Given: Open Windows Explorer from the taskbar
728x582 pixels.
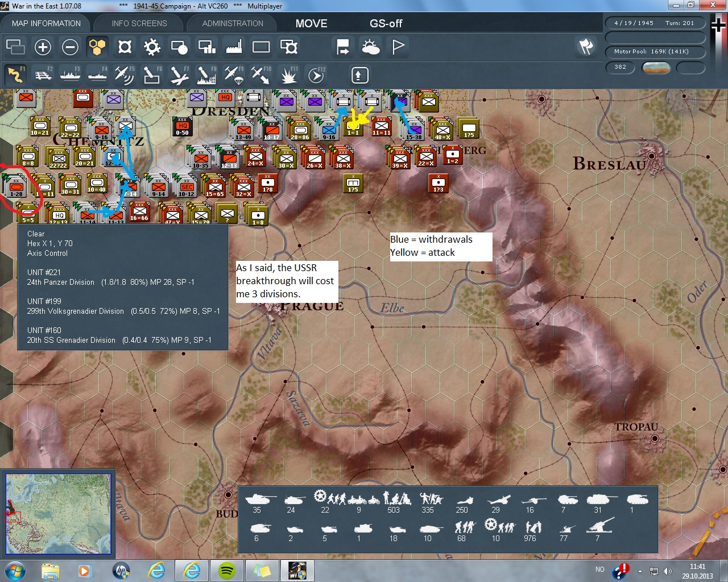Looking at the screenshot, I should (x=51, y=571).
